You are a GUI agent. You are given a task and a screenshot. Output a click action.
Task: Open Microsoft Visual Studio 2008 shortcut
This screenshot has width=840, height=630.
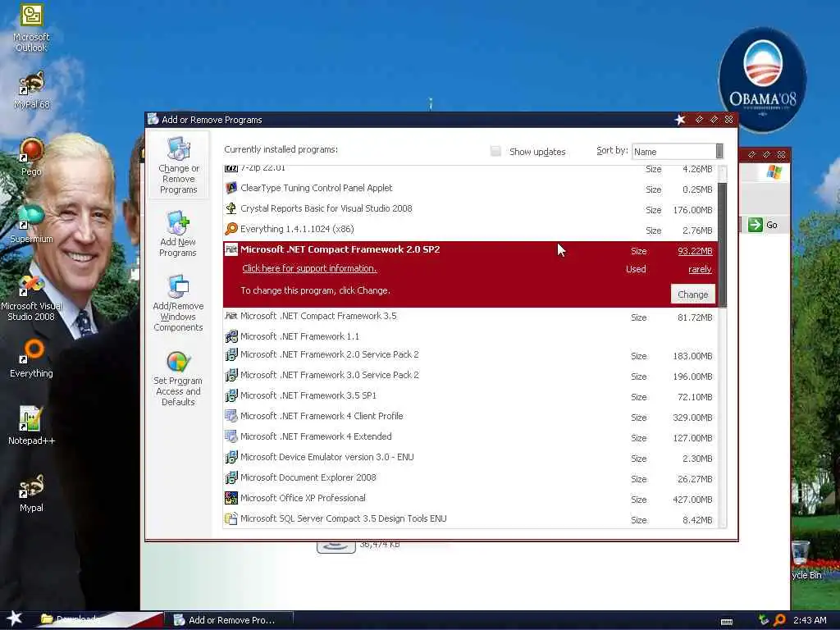tap(31, 298)
